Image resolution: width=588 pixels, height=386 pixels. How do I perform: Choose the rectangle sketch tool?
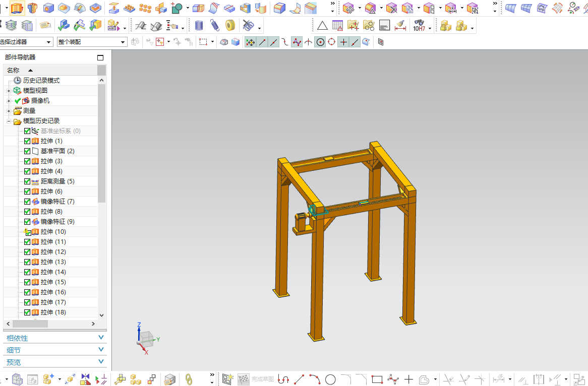(x=377, y=379)
